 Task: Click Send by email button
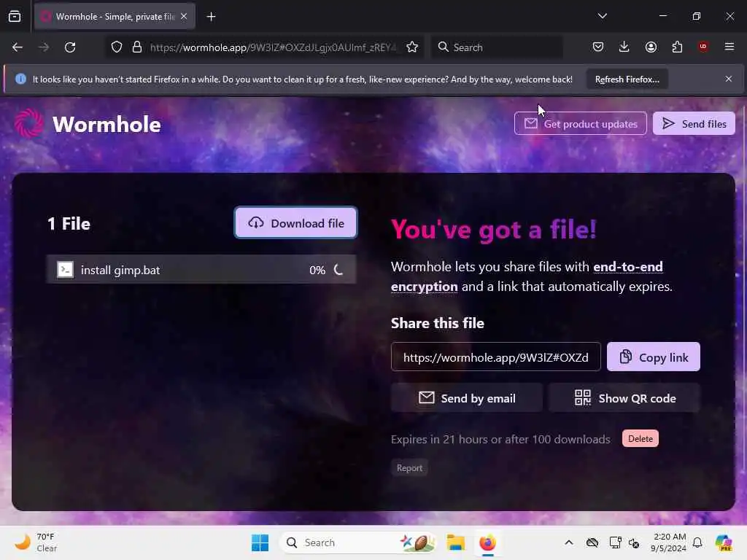466,397
